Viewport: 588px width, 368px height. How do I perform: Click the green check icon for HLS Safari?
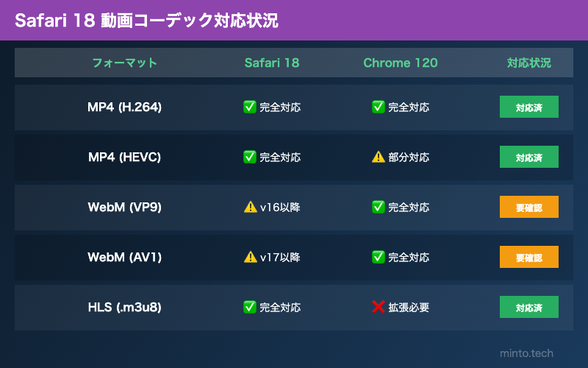coord(249,307)
